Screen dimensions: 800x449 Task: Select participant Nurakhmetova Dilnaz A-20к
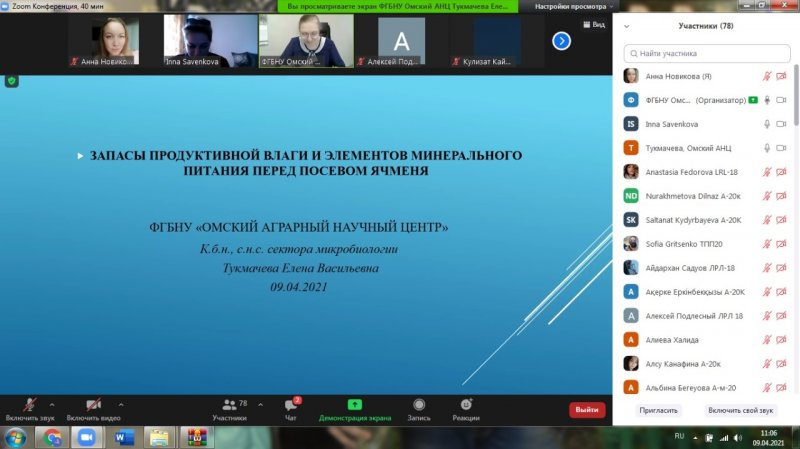coord(707,196)
